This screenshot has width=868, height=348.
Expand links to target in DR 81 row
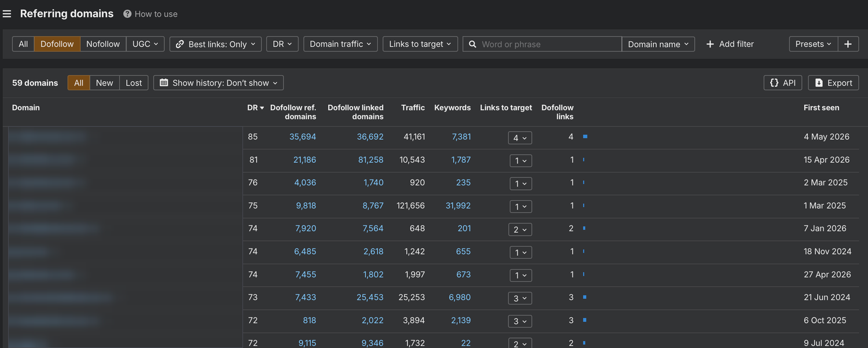tap(520, 161)
